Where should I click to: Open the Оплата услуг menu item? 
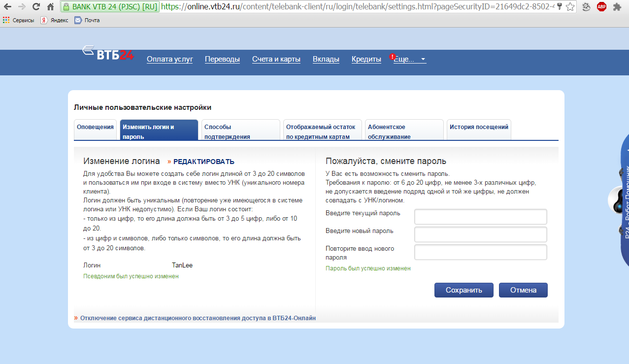click(169, 59)
